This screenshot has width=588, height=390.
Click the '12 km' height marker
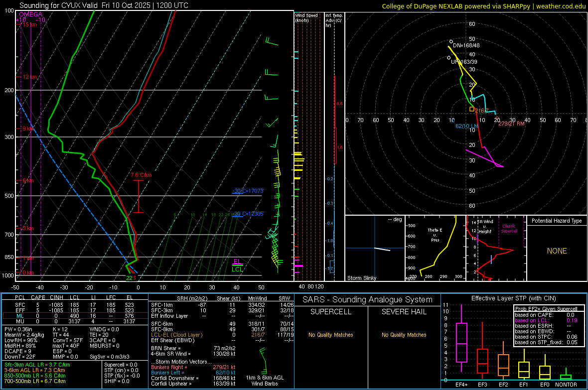pyautogui.click(x=30, y=77)
